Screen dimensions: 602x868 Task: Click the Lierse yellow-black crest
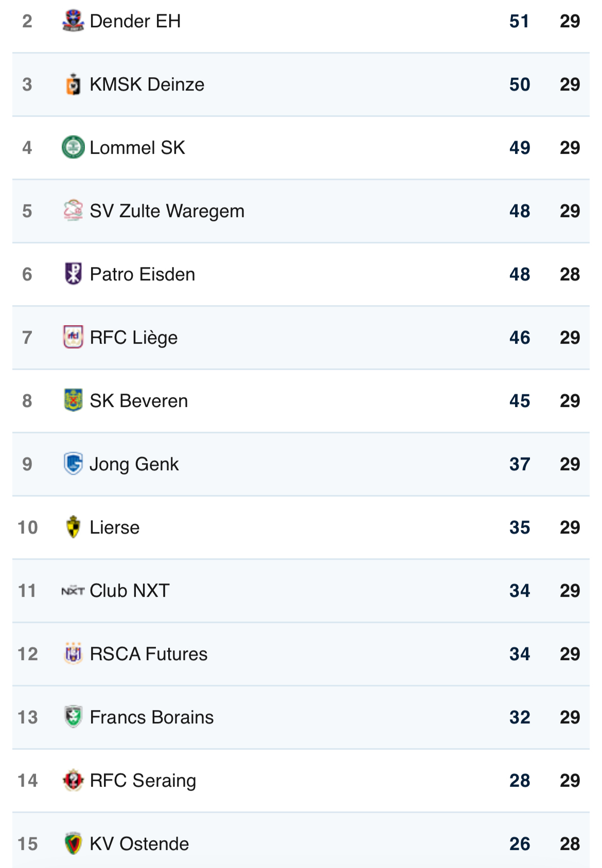tap(73, 527)
